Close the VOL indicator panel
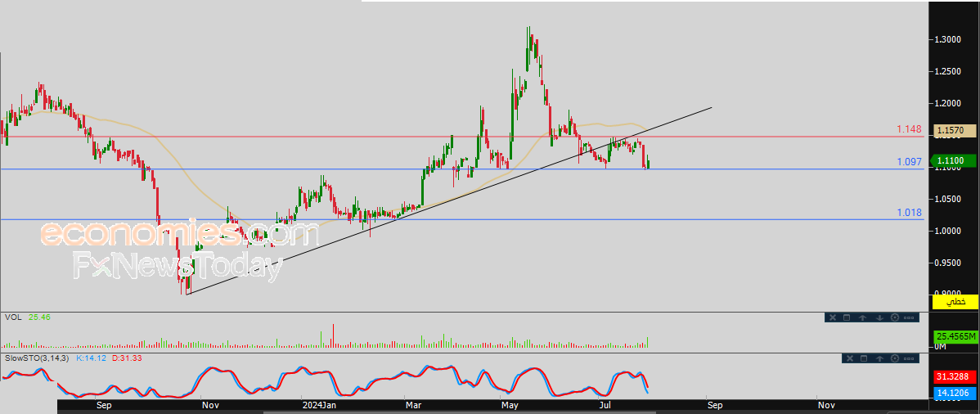This screenshot has height=414, width=980. point(832,317)
